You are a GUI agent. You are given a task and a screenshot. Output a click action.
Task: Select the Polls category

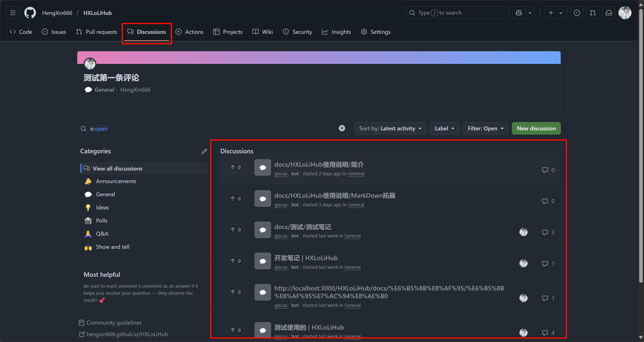click(144, 221)
